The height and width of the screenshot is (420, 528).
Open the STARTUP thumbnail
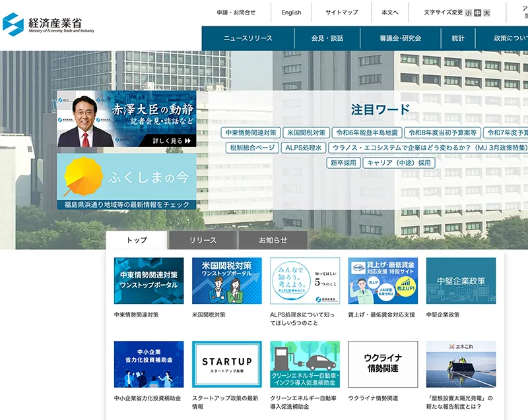(x=227, y=364)
